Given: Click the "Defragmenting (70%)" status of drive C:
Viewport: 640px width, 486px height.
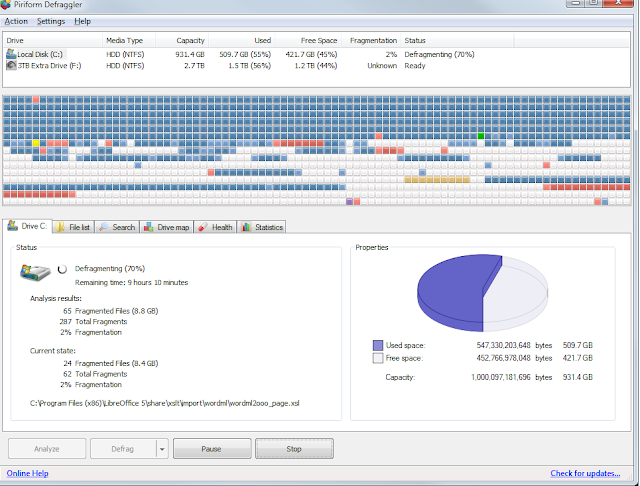Looking at the screenshot, I should (439, 54).
